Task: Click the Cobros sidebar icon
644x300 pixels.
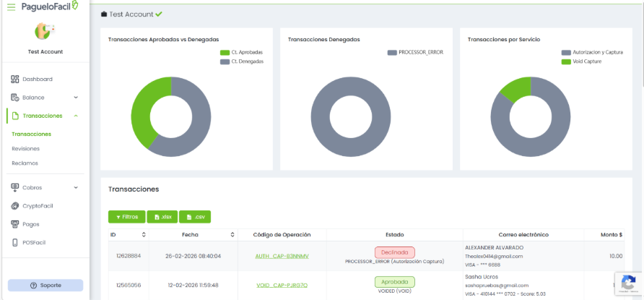Action: click(x=15, y=187)
